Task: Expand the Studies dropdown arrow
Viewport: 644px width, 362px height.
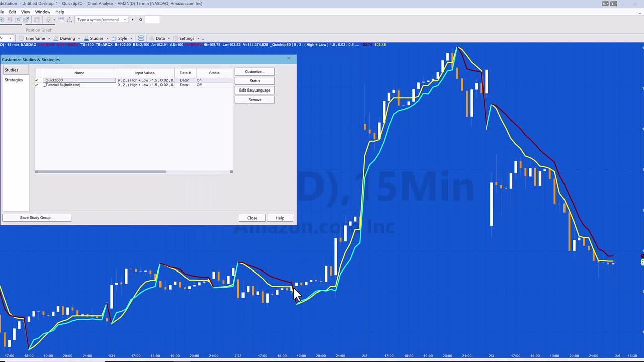Action: pos(107,38)
